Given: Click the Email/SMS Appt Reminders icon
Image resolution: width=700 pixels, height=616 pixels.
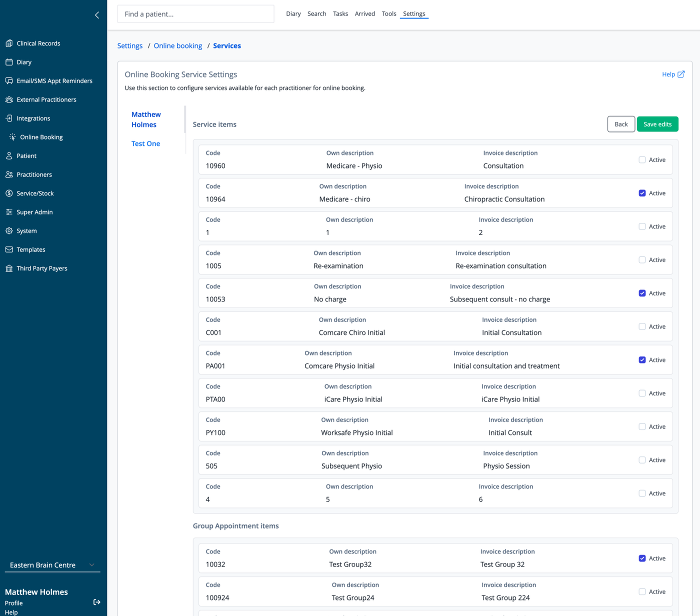Looking at the screenshot, I should tap(9, 81).
